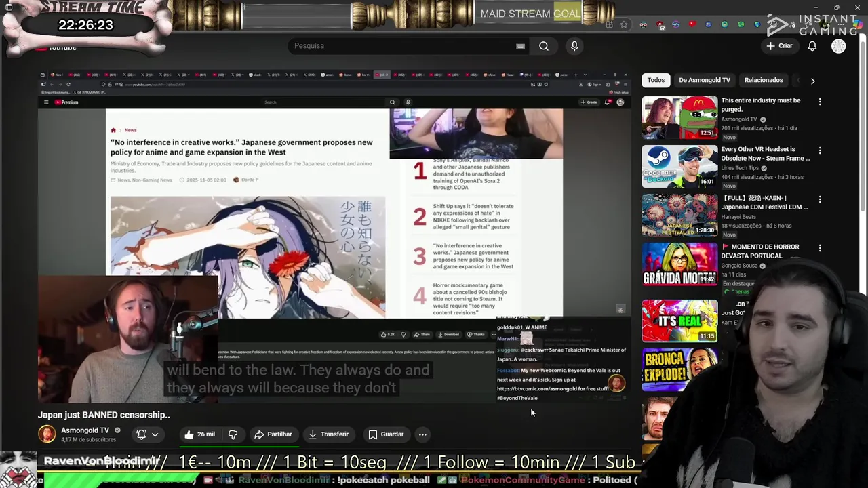Start voice search with the microphone icon

pos(574,46)
